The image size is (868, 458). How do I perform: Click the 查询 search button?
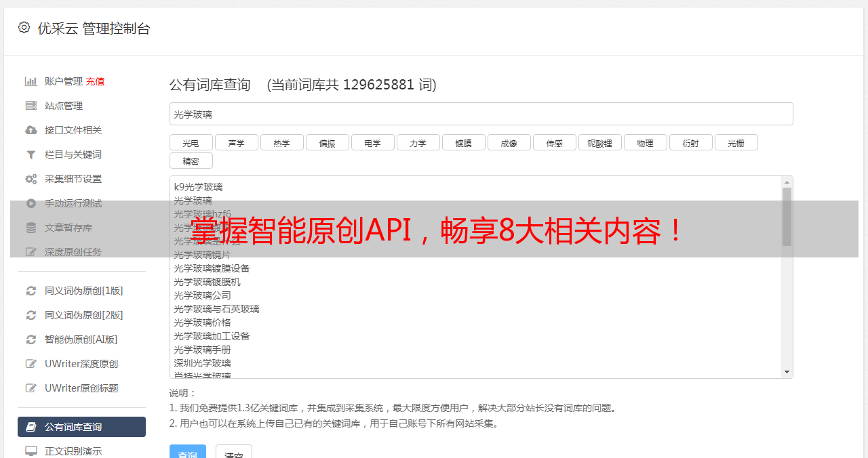(x=187, y=451)
